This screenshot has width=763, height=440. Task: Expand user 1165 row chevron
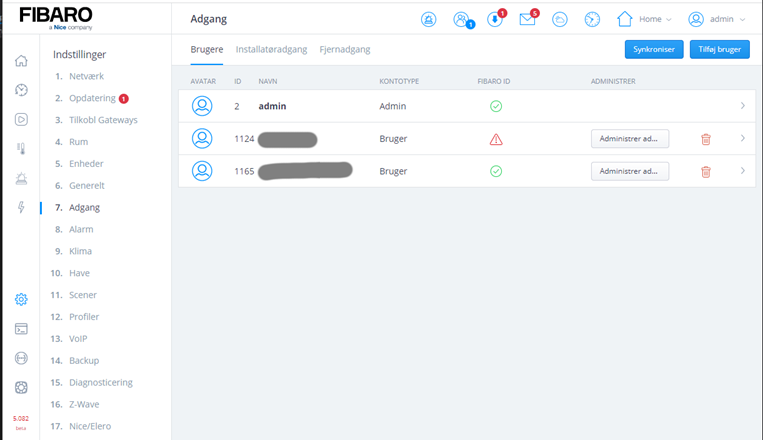(742, 171)
